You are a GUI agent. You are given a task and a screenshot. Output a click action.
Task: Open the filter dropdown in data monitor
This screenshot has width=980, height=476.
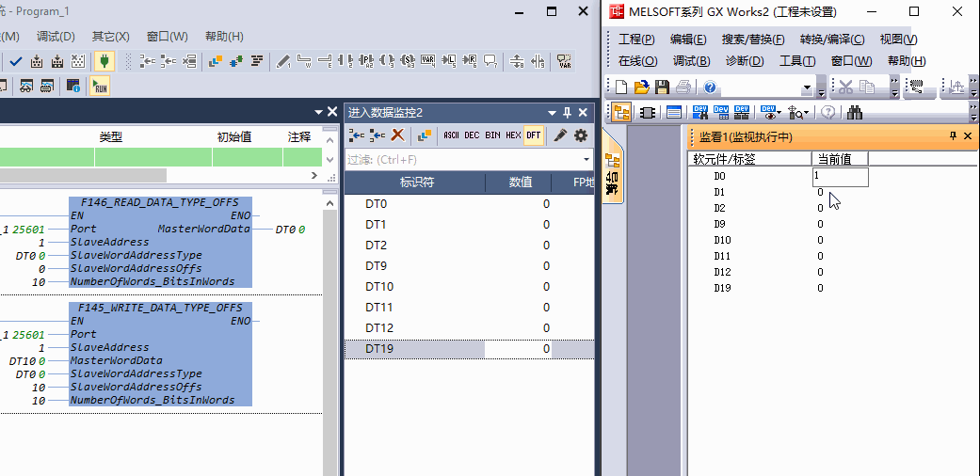586,160
